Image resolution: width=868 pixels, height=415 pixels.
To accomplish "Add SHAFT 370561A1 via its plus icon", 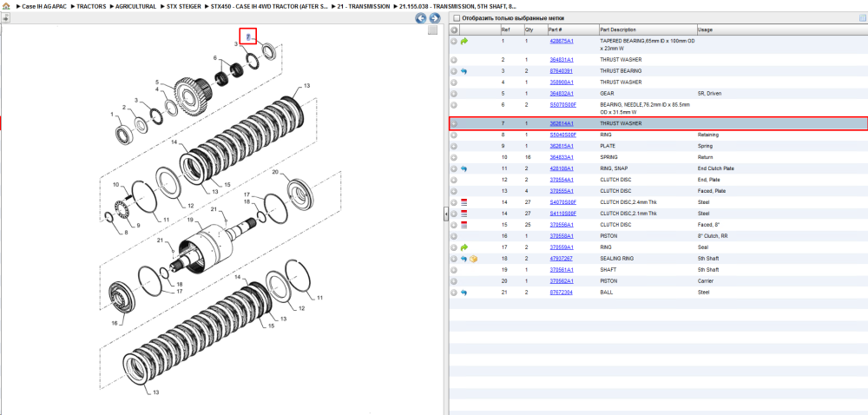I will 454,270.
